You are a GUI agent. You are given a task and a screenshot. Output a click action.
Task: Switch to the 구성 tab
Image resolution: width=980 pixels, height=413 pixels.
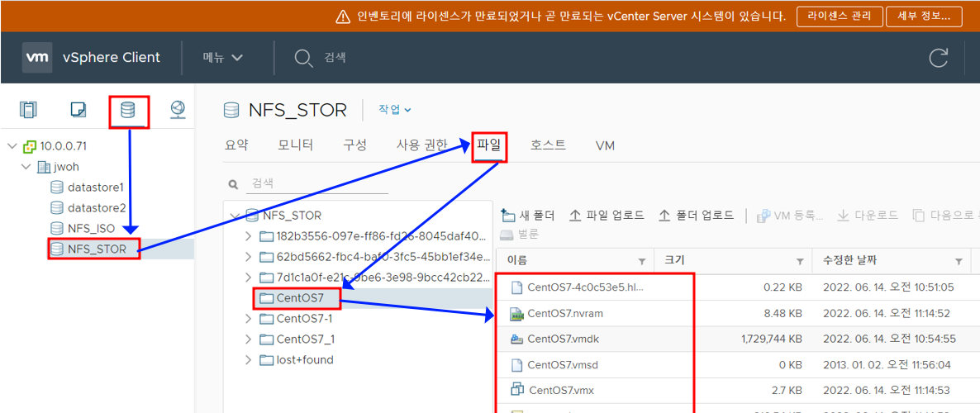point(354,145)
